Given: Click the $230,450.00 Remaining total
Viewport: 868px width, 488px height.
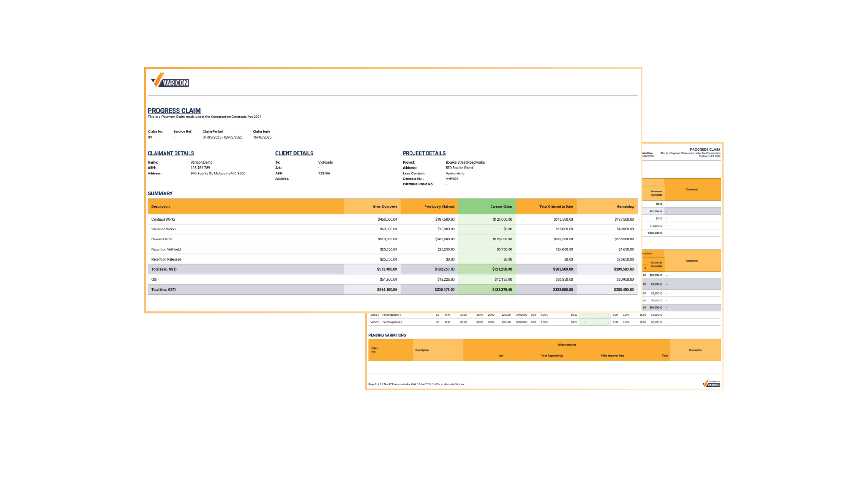Looking at the screenshot, I should pos(624,290).
